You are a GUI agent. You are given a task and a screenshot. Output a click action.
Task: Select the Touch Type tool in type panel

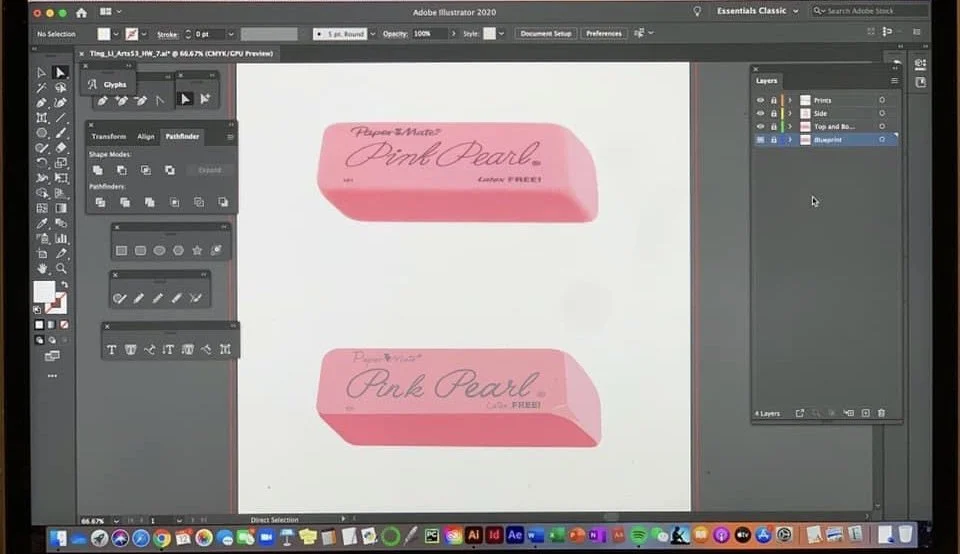tap(225, 349)
